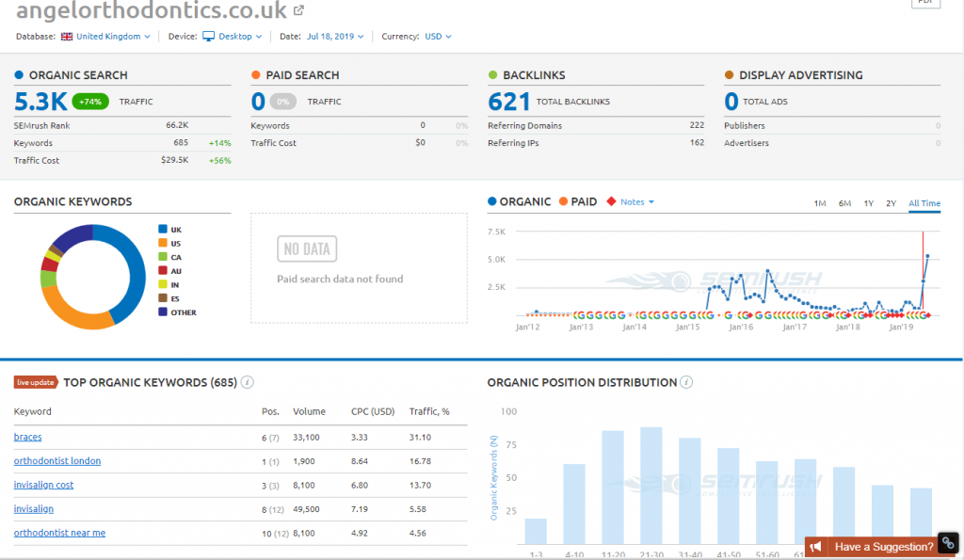Click the AU red legend swatch

163,270
